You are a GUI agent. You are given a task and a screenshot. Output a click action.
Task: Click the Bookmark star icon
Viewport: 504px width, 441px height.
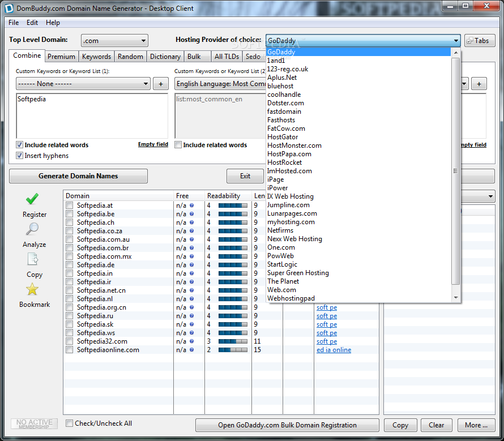[x=32, y=289]
